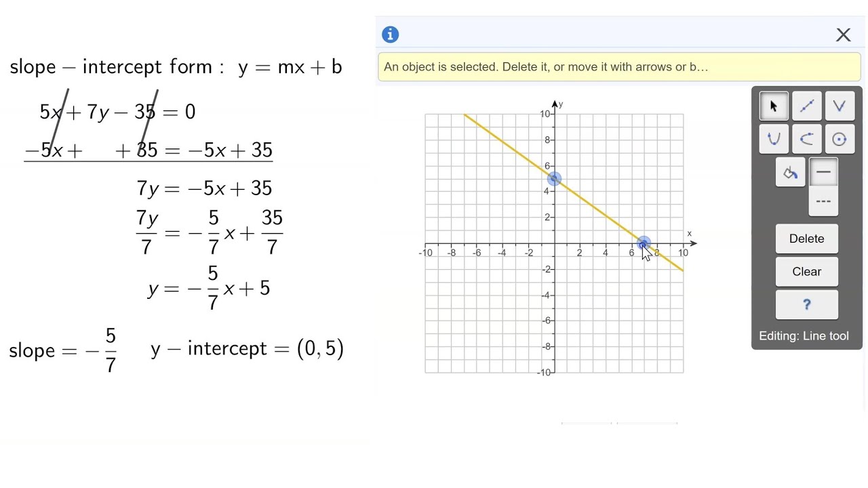Click the selected point on the x-axis
The height and width of the screenshot is (488, 868).
644,243
